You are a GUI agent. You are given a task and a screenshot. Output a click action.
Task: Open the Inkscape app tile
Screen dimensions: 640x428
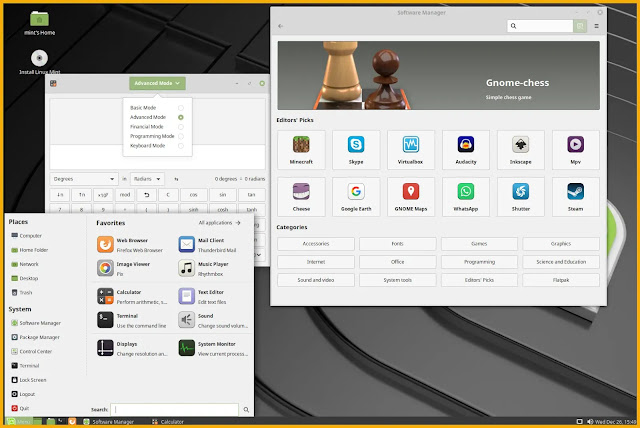coord(520,150)
